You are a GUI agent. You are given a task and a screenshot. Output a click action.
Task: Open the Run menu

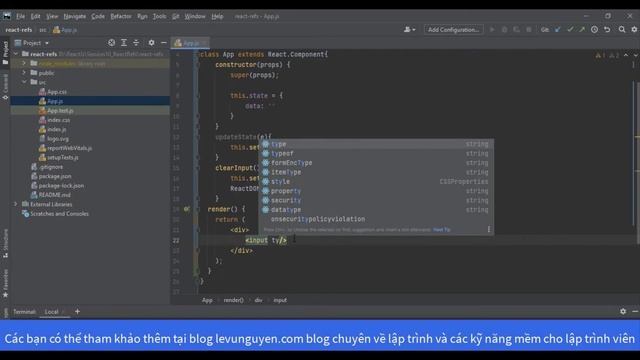pyautogui.click(x=142, y=16)
